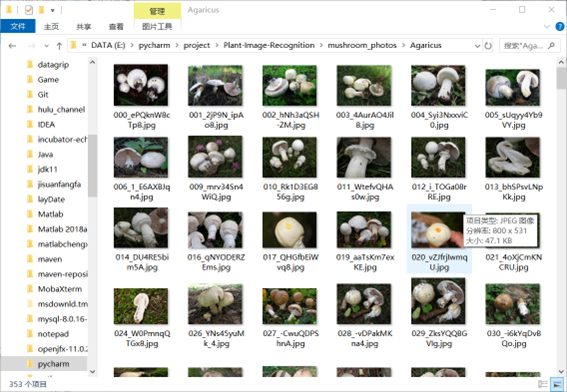Viewport: 567px width, 392px height.
Task: Select the MobaXterm folder in sidebar
Action: [60, 289]
